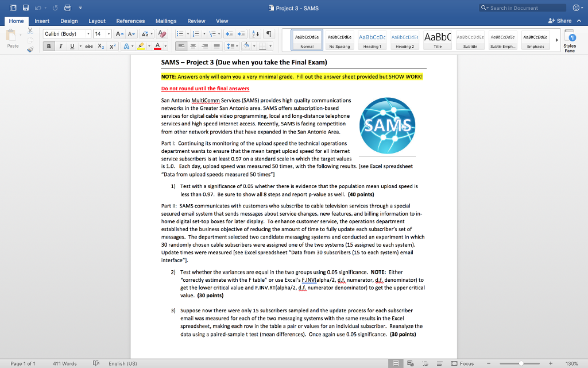Toggle italic formatting
This screenshot has width=588, height=368.
(x=60, y=46)
